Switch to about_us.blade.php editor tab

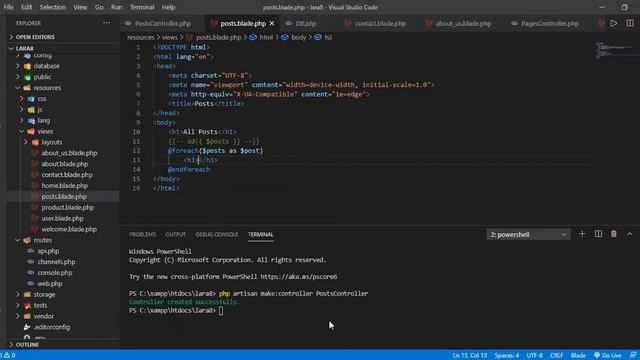coord(463,23)
